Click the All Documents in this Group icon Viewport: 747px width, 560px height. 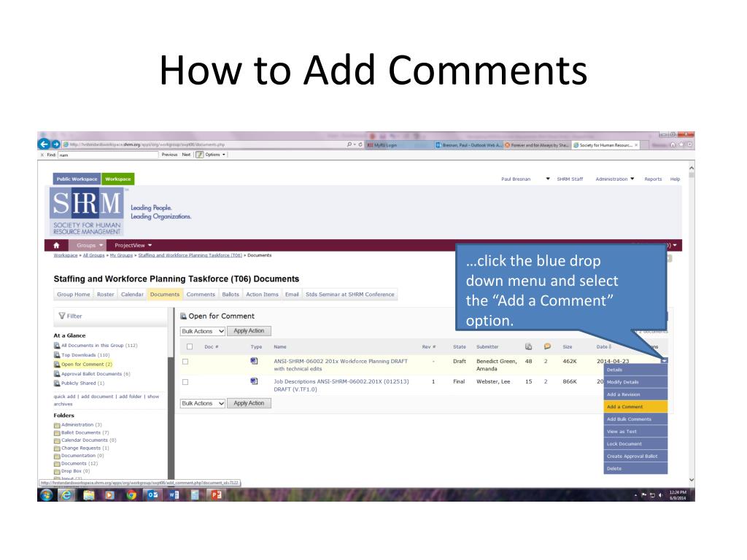click(57, 345)
